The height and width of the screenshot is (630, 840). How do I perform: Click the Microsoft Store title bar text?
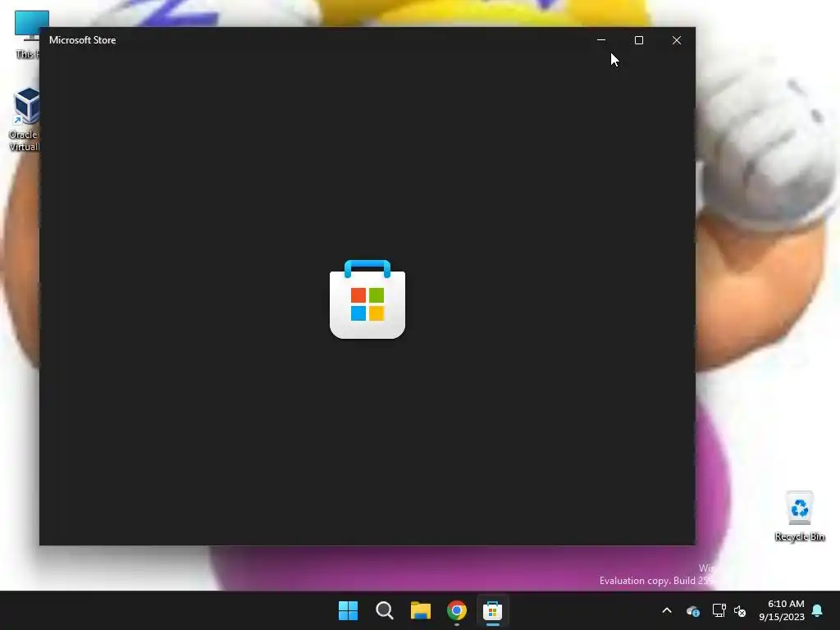(83, 40)
